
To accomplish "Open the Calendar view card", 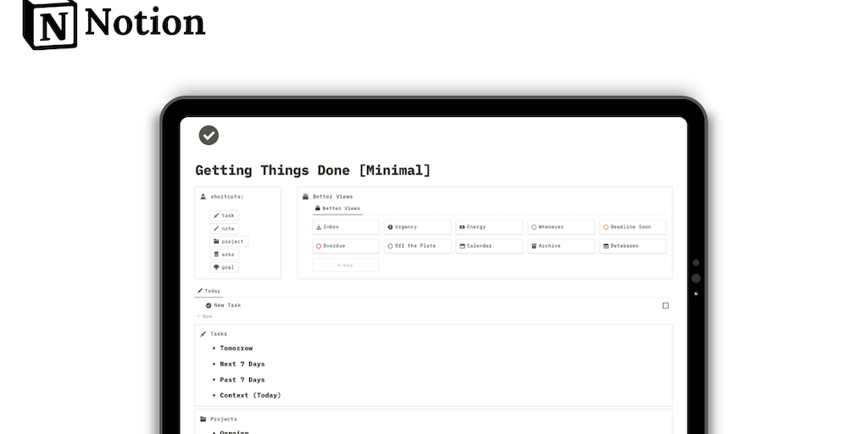I will tap(489, 246).
